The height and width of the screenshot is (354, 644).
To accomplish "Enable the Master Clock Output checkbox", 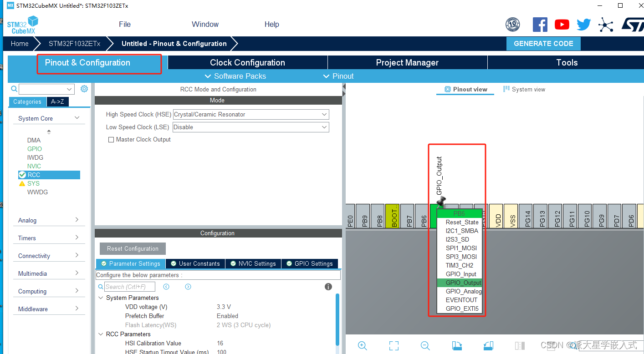I will [111, 140].
